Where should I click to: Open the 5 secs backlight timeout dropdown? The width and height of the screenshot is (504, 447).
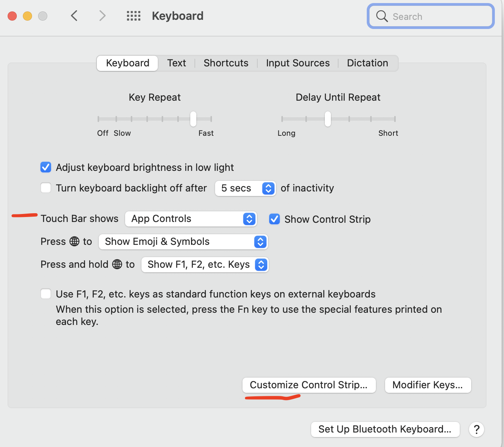tap(245, 188)
